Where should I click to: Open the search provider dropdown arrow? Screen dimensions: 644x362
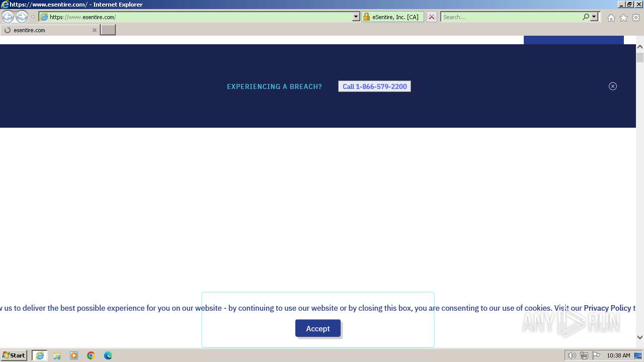pos(594,17)
